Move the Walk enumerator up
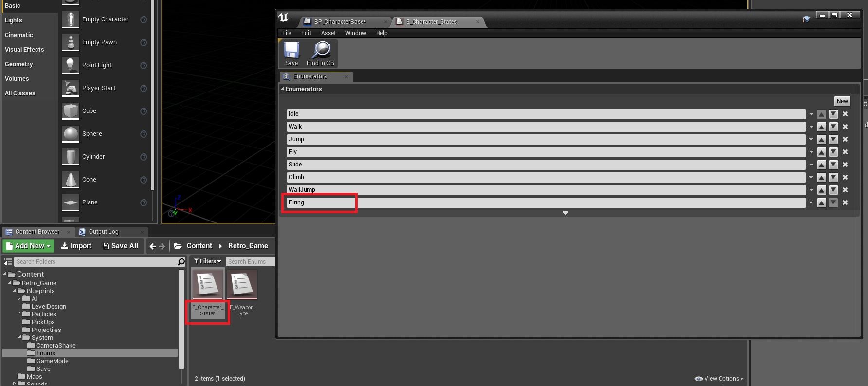This screenshot has width=868, height=386. pos(822,127)
